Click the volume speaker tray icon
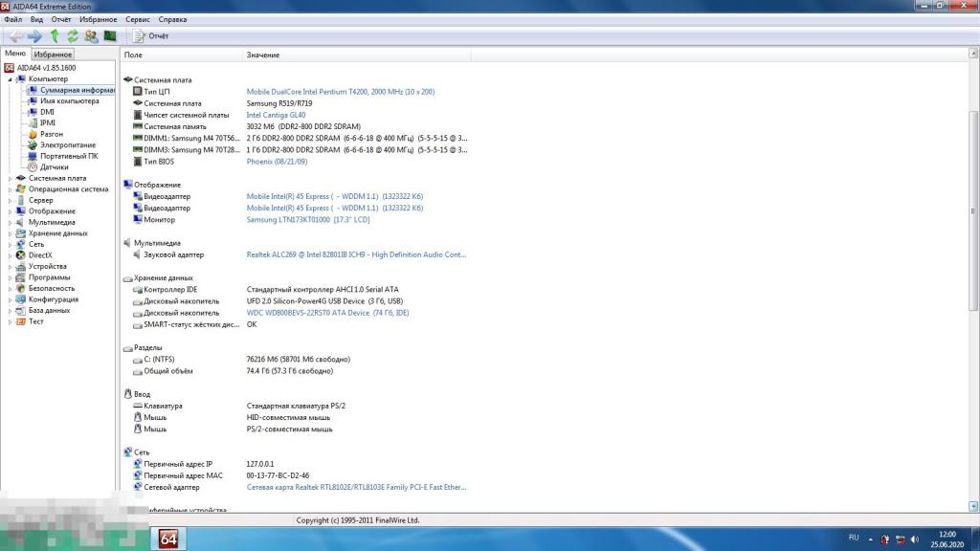 coord(915,540)
